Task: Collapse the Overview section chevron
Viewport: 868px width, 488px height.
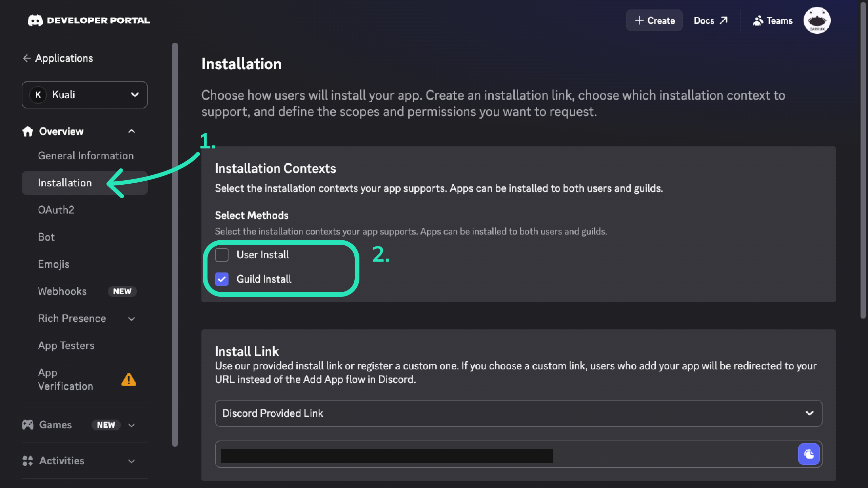Action: 132,131
